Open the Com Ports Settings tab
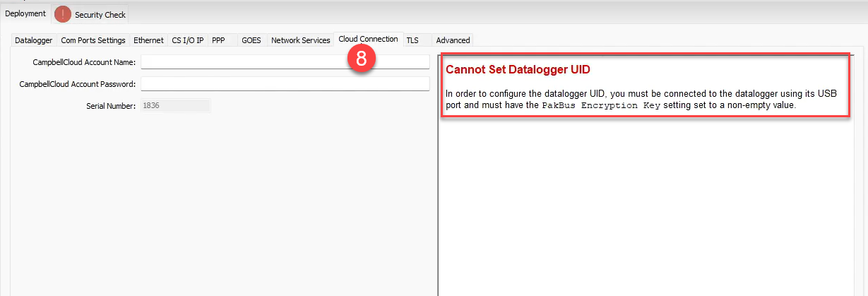 tap(93, 40)
